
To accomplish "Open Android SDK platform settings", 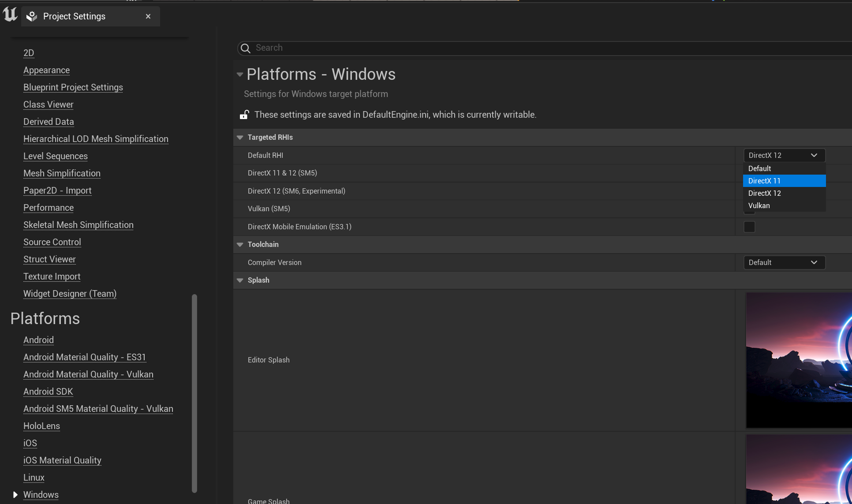I will pos(48,392).
